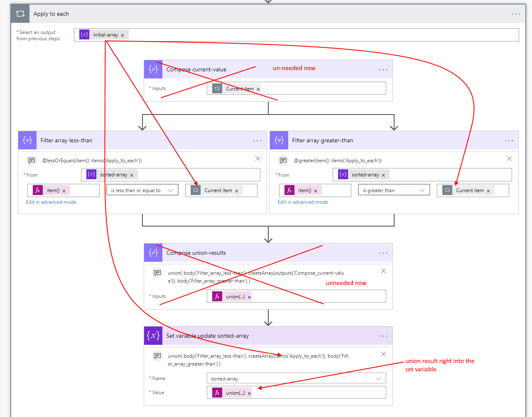Expand 'is greater than' operator dropdown

click(x=422, y=190)
